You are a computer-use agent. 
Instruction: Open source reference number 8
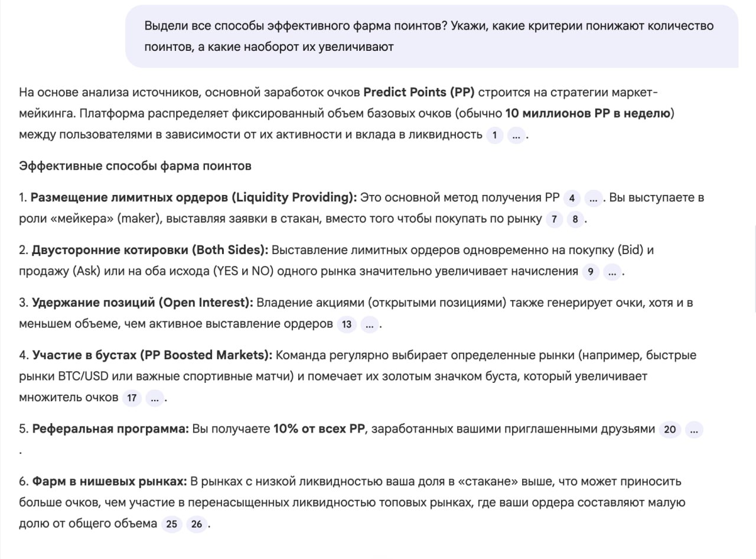pos(576,220)
